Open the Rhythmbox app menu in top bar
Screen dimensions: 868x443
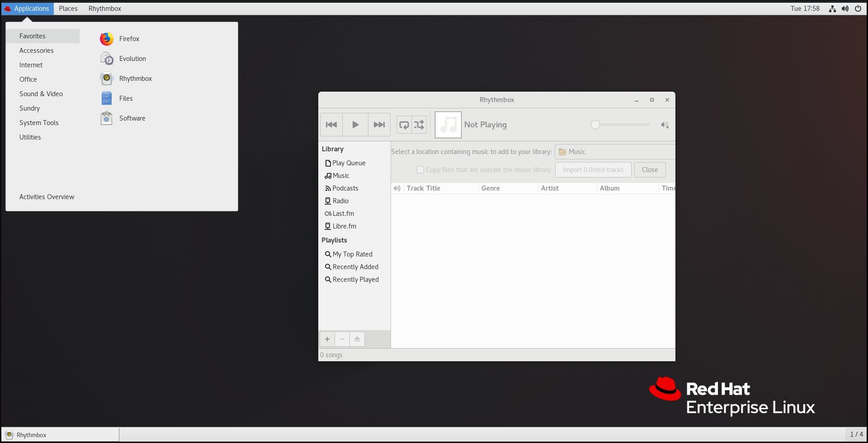click(x=105, y=9)
